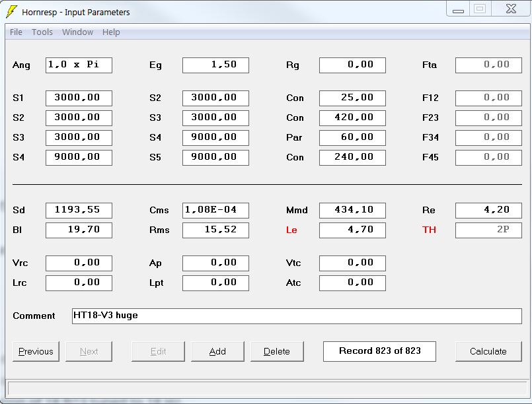
Task: Open the File menu
Action: pyautogui.click(x=16, y=32)
